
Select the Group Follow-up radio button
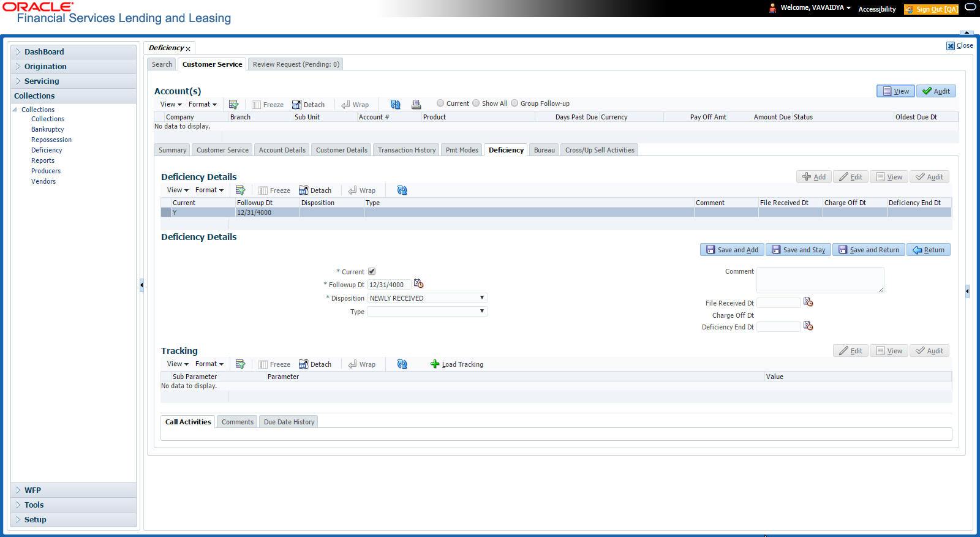click(x=514, y=103)
